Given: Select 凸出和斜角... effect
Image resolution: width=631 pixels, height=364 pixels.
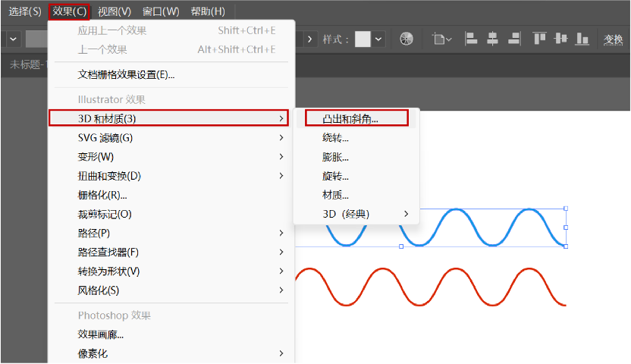Looking at the screenshot, I should pyautogui.click(x=356, y=118).
